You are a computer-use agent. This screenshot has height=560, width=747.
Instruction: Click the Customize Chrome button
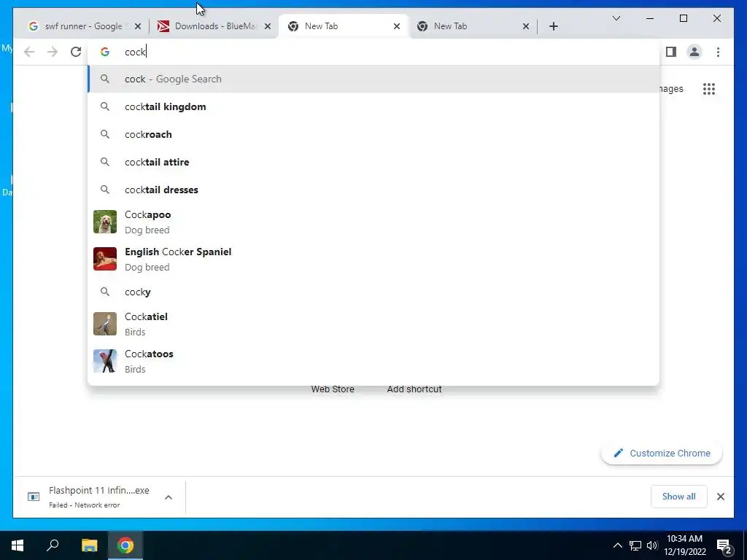[x=662, y=454]
